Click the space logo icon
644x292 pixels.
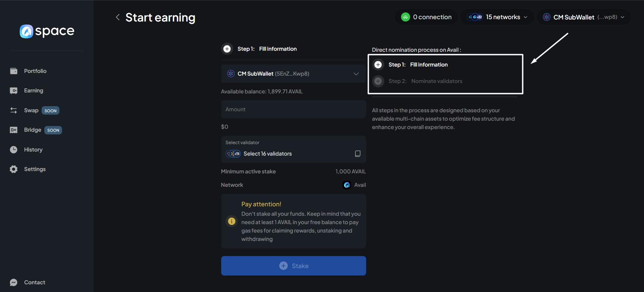(x=27, y=31)
